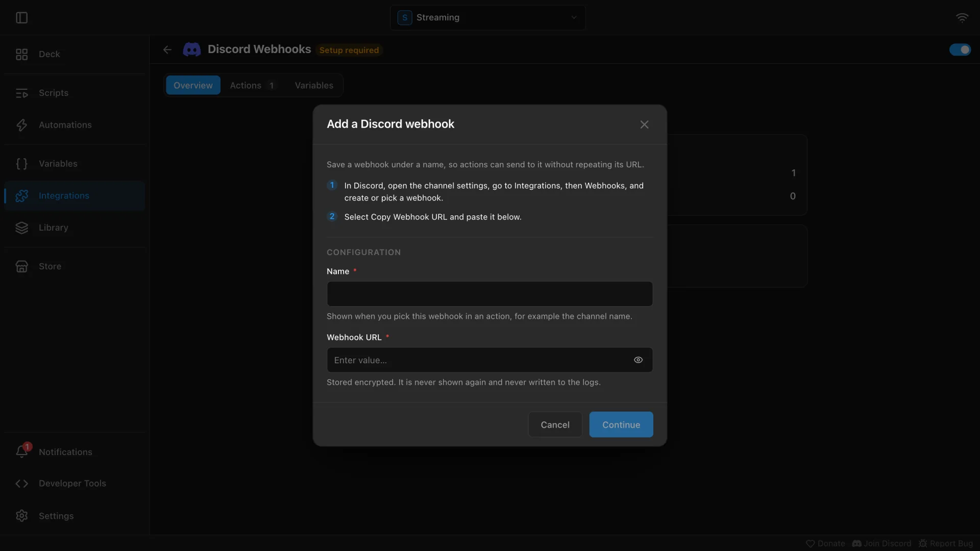Image resolution: width=980 pixels, height=551 pixels.
Task: Reveal the Webhook URL with eye icon
Action: coord(638,360)
